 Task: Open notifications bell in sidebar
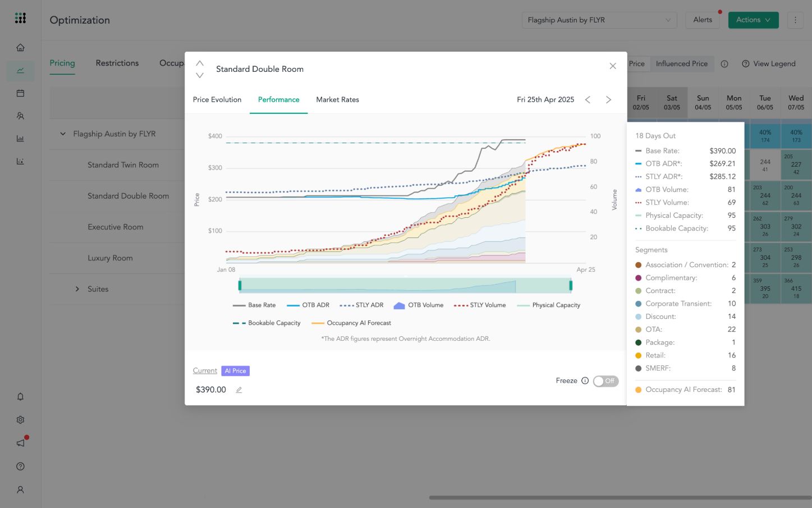[20, 397]
